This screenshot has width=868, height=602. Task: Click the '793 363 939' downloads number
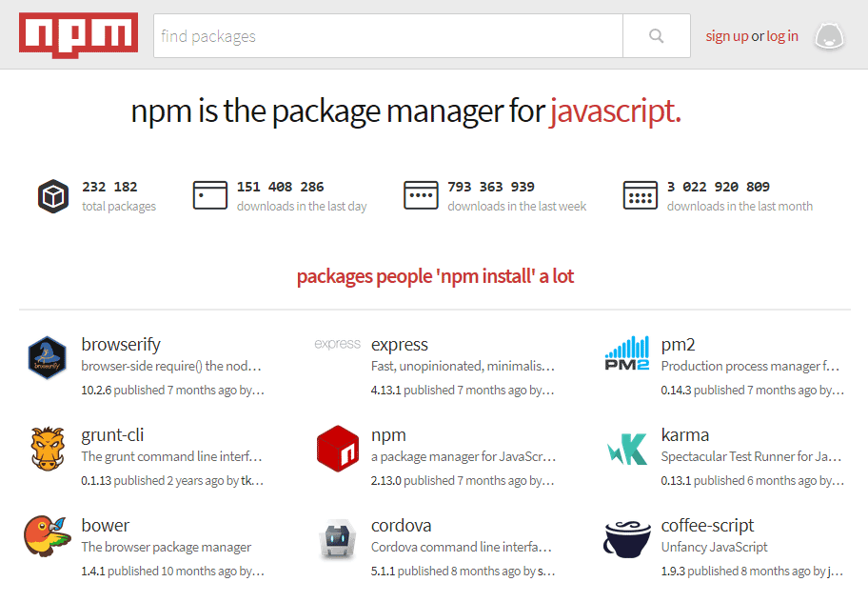[491, 188]
